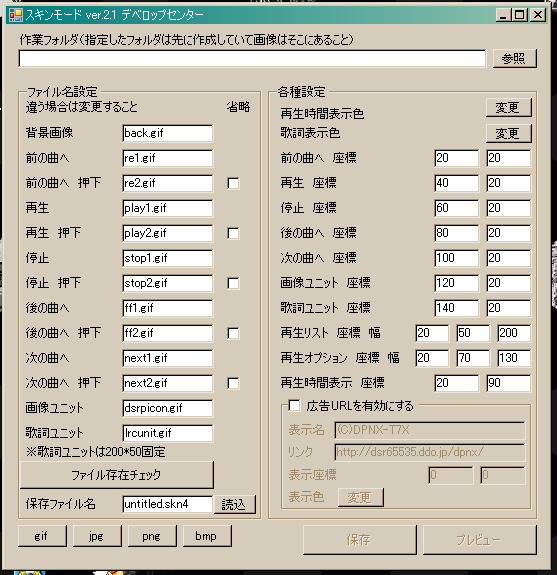Click the jpg extension button
Viewport: 557px width, 575px height.
[97, 536]
